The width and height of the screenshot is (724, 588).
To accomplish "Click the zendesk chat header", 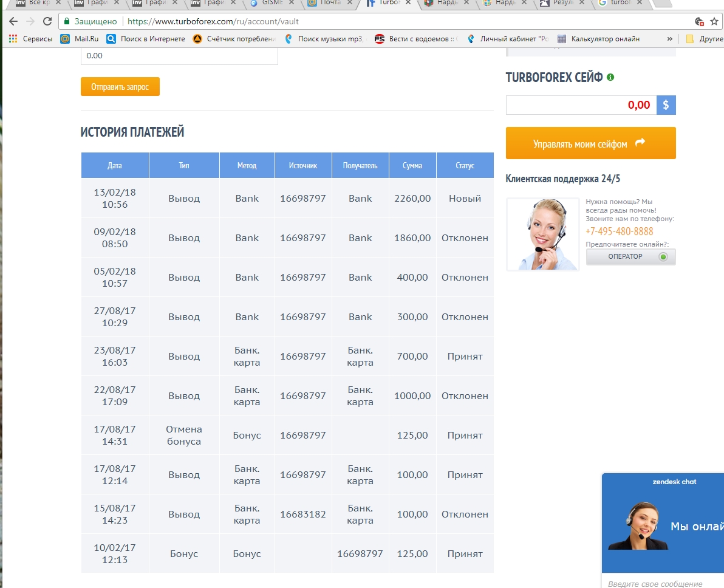I will pyautogui.click(x=674, y=482).
